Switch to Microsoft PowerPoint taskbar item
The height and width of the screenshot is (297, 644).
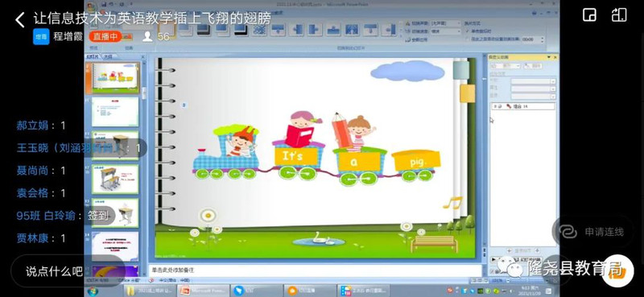point(204,291)
